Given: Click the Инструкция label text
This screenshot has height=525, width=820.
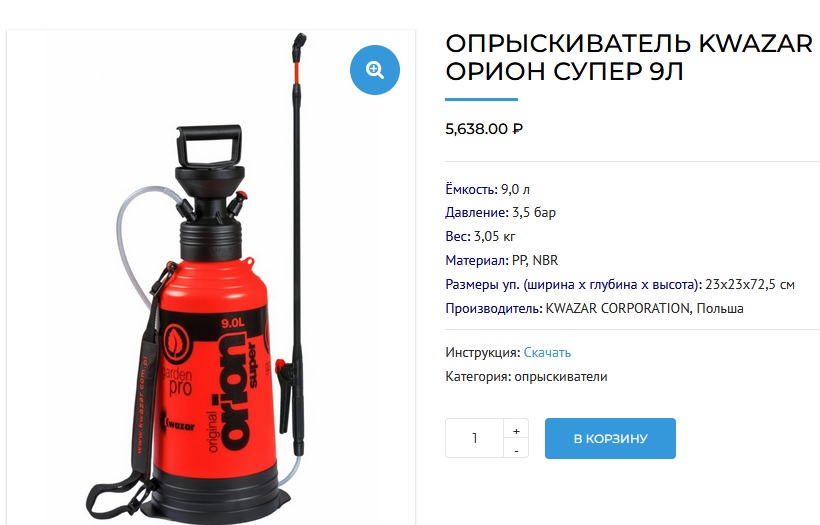Looking at the screenshot, I should coord(483,352).
